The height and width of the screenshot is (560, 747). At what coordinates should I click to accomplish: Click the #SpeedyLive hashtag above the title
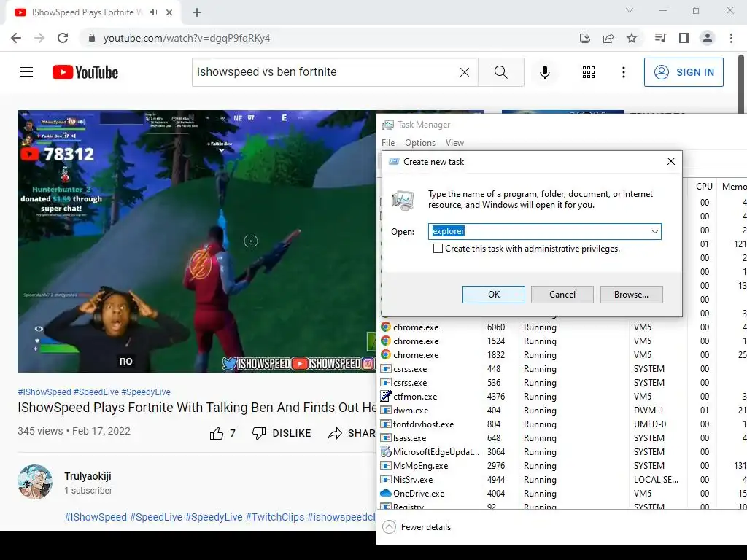click(146, 392)
